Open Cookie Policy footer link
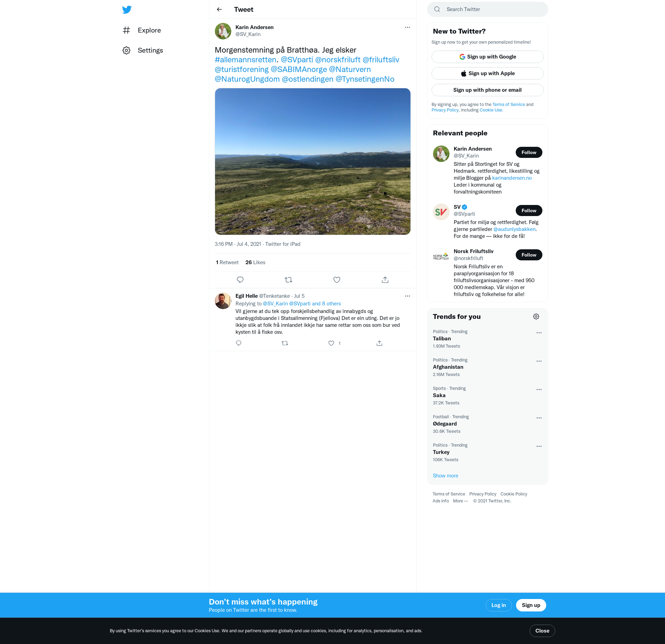 point(514,494)
